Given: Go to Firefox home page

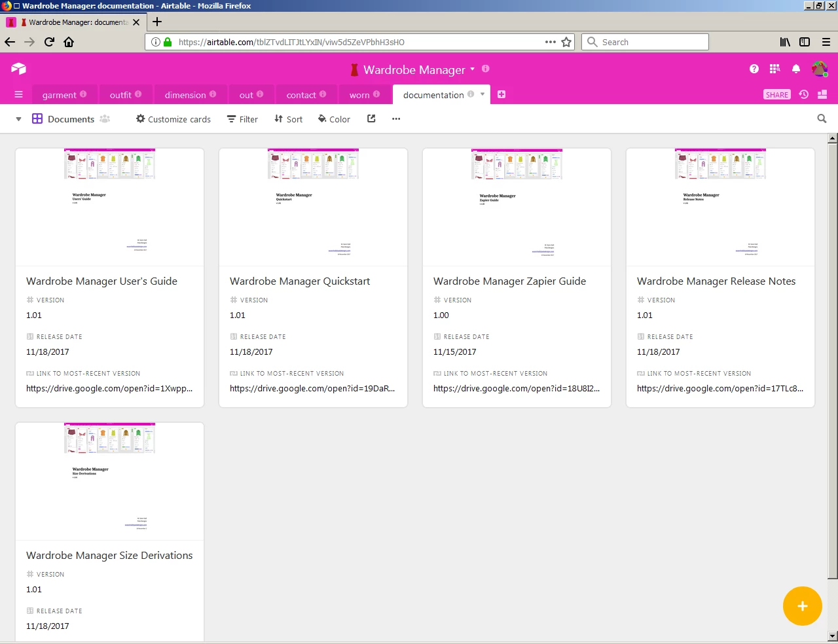Looking at the screenshot, I should [69, 42].
